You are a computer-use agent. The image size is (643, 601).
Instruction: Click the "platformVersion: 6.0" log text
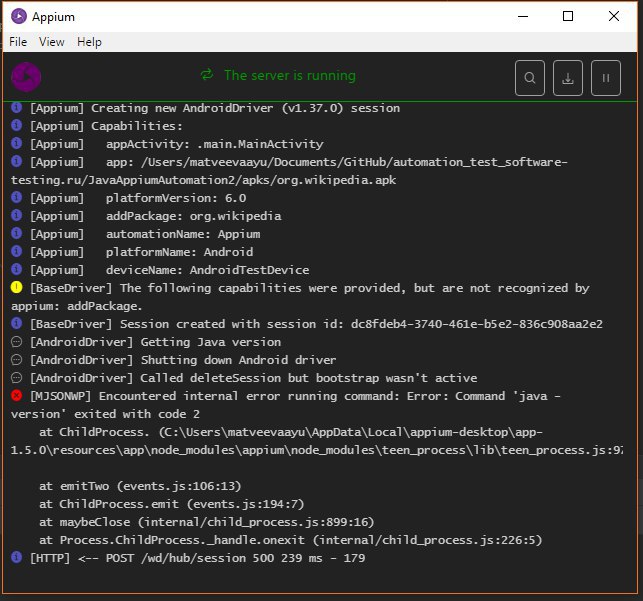[x=176, y=198]
